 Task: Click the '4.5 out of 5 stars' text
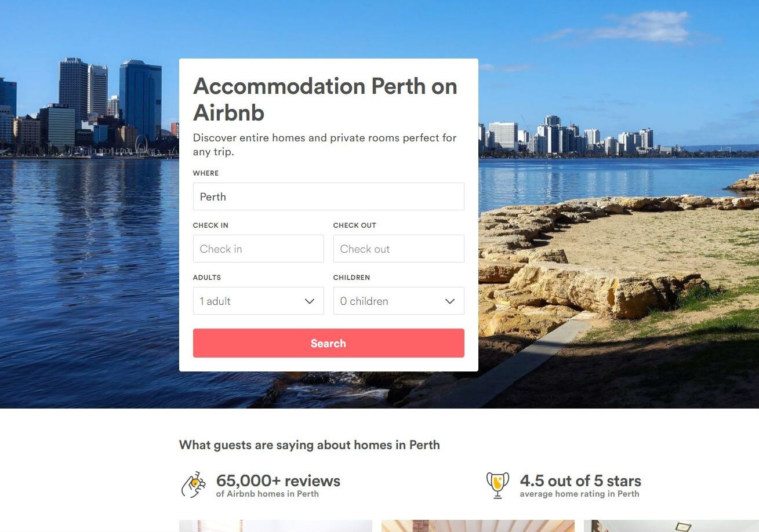[580, 480]
